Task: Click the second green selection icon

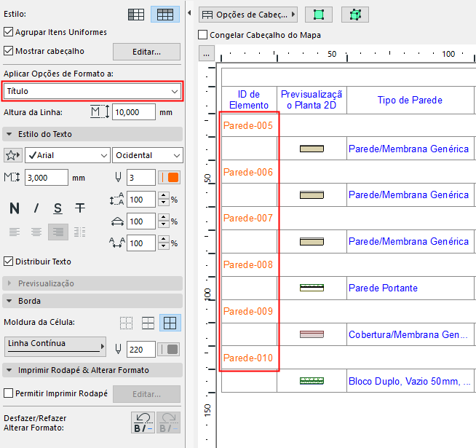Action: (x=355, y=15)
